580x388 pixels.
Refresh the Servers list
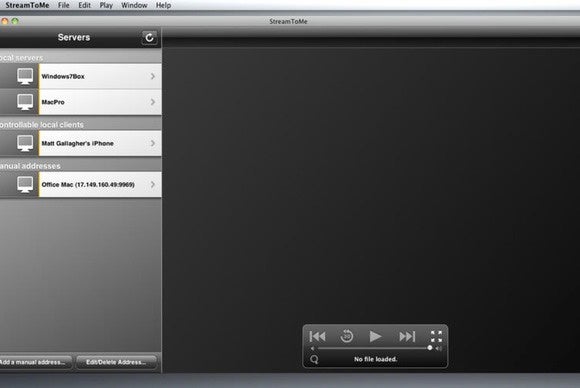(x=149, y=37)
